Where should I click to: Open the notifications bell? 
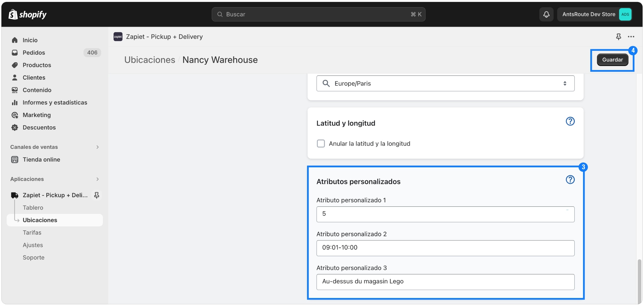(x=546, y=14)
